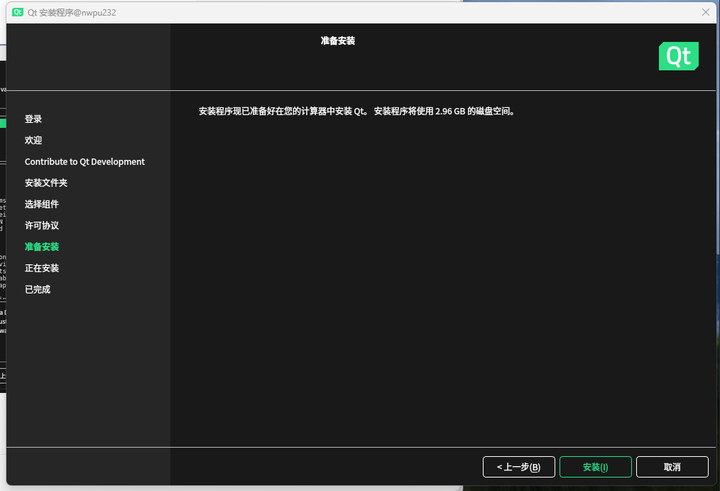Select the 欢迎 step in the sidebar
720x491 pixels.
click(34, 140)
